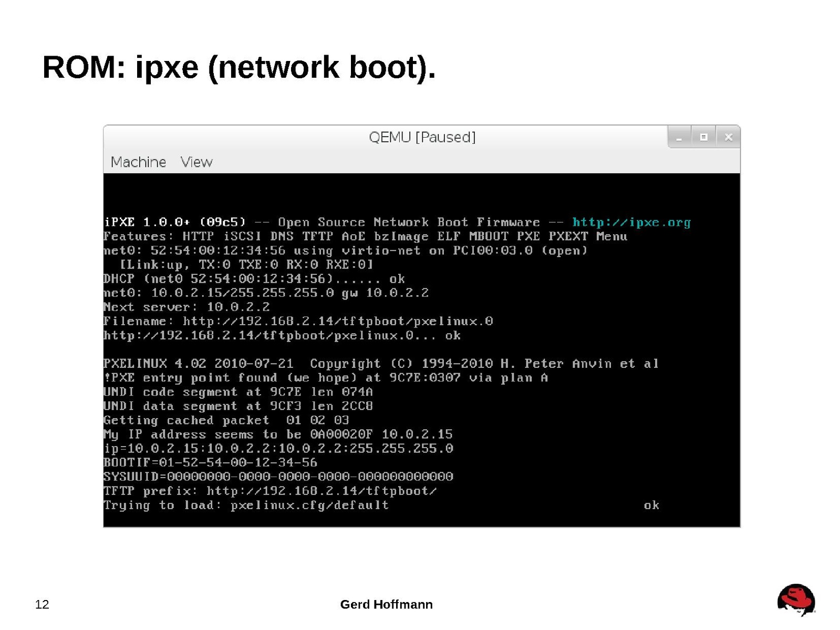The width and height of the screenshot is (840, 630).
Task: Maximize the QEMU window
Action: click(703, 137)
